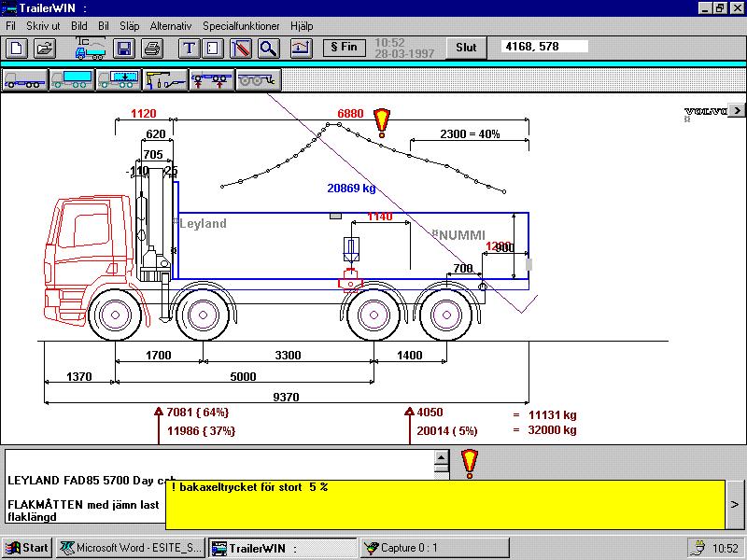The height and width of the screenshot is (560, 747).
Task: Select the bare chassis truck icon
Action: [25, 79]
